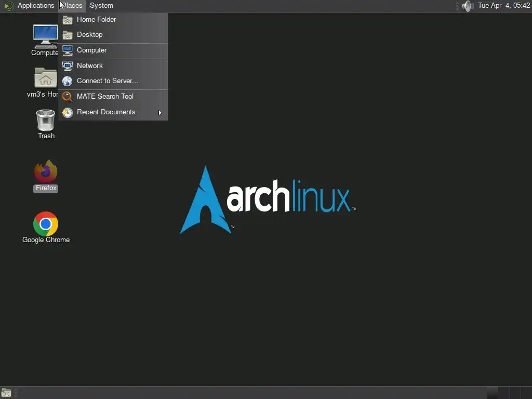Select the Trash desktop icon
532x399 pixels.
coord(46,120)
